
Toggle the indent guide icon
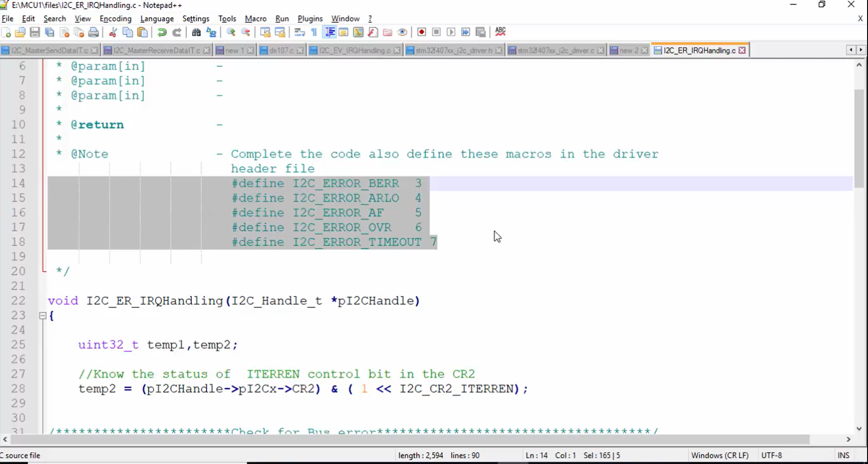pyautogui.click(x=330, y=32)
